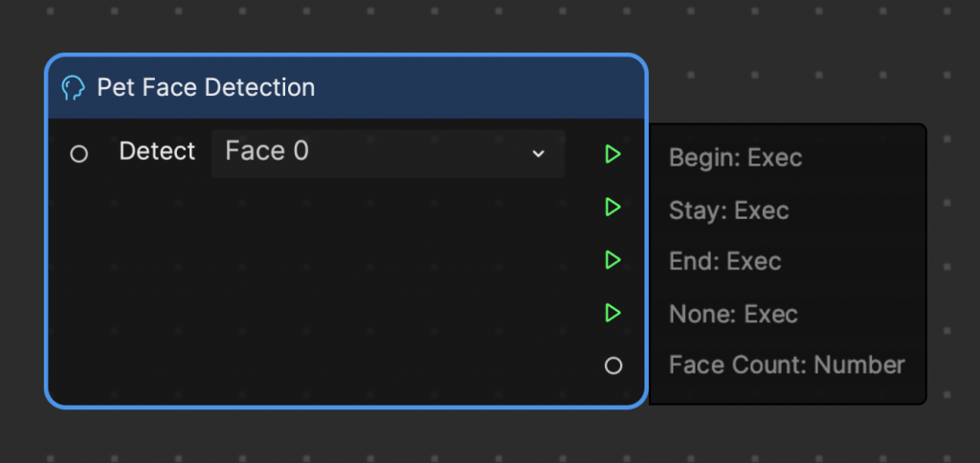
Task: Click the dropdown chevron arrow beside Face 0
Action: [538, 154]
